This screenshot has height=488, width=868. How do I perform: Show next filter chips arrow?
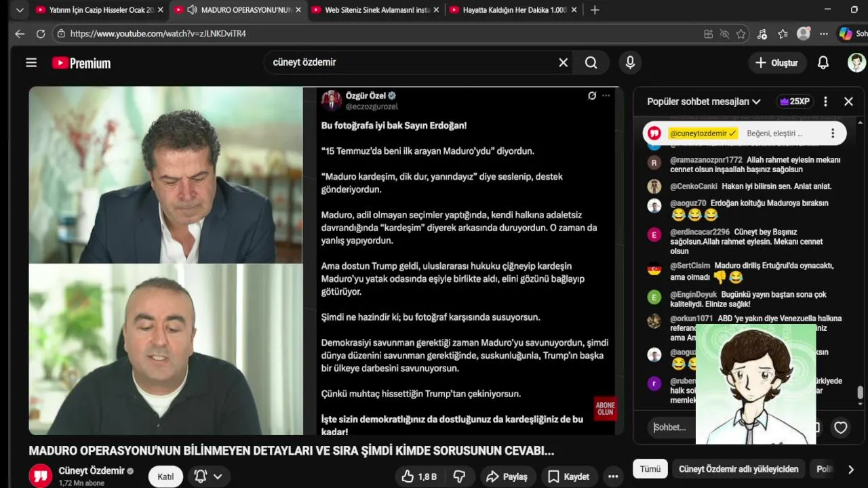click(x=851, y=469)
